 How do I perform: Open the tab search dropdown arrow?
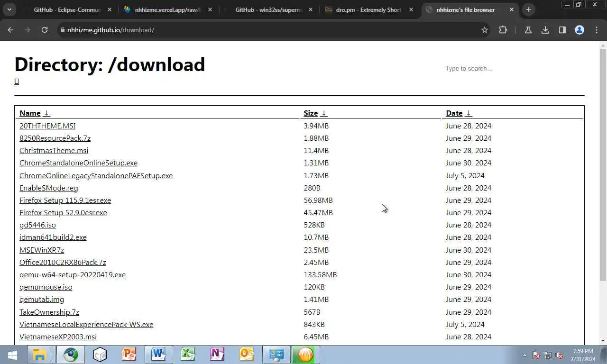point(9,9)
